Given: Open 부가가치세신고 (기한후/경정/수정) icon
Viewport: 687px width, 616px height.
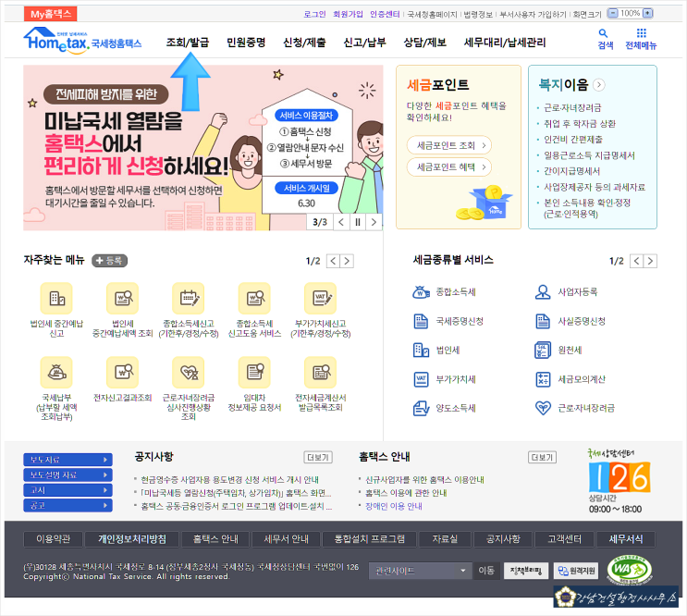Looking at the screenshot, I should pyautogui.click(x=321, y=299).
